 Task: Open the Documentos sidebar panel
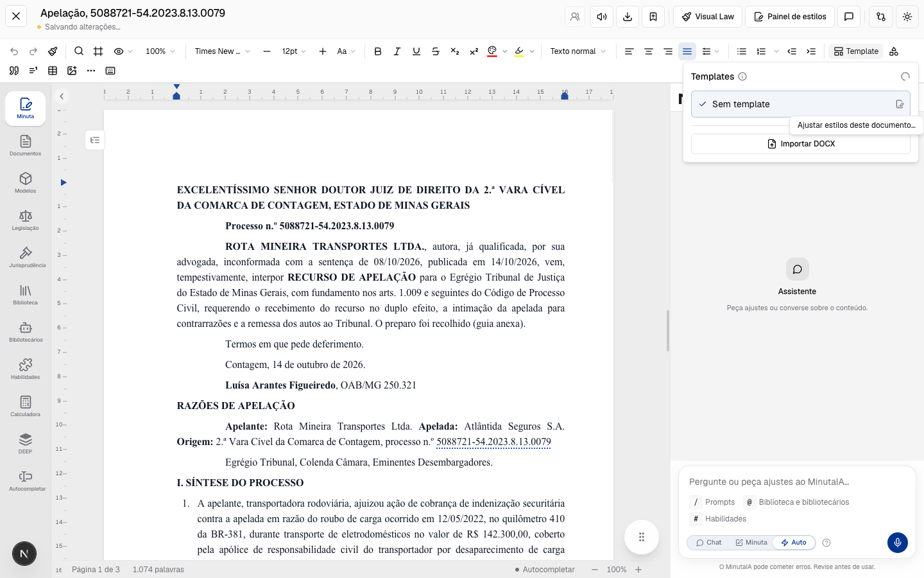click(x=26, y=146)
